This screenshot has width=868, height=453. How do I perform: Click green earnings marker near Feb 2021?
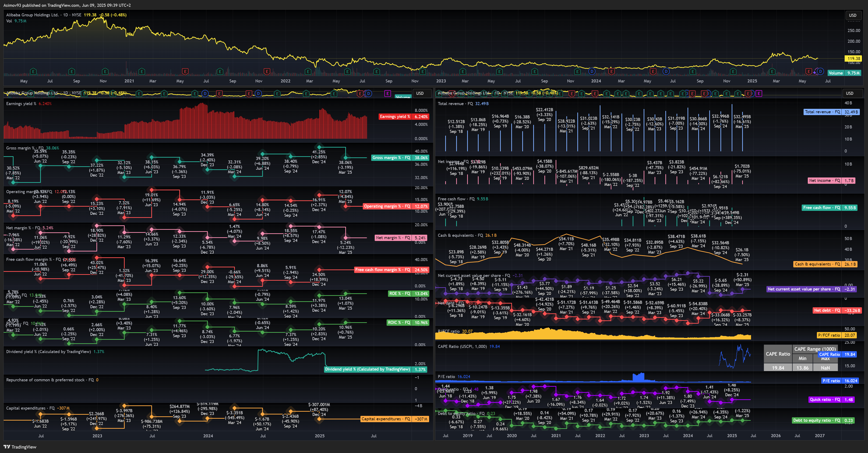(x=142, y=71)
